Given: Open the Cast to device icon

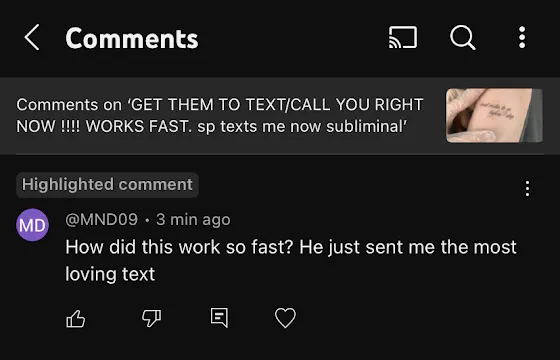Looking at the screenshot, I should click(403, 37).
